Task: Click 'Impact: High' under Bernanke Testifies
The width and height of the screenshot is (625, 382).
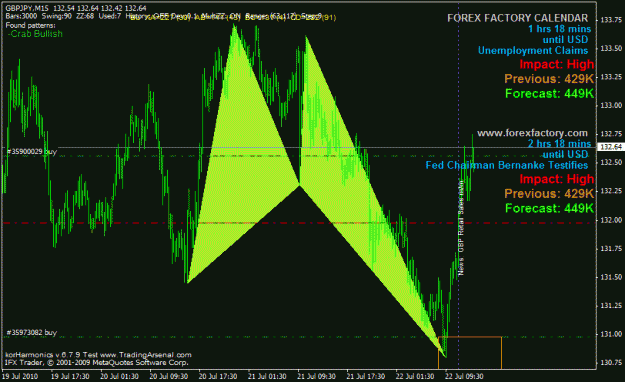Action: [x=556, y=179]
